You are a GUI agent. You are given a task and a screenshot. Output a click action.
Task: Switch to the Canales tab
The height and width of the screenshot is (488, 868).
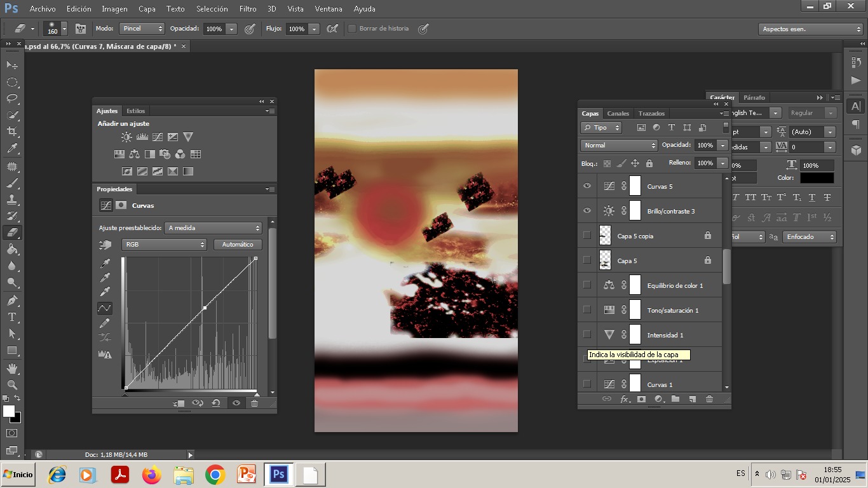(x=618, y=113)
